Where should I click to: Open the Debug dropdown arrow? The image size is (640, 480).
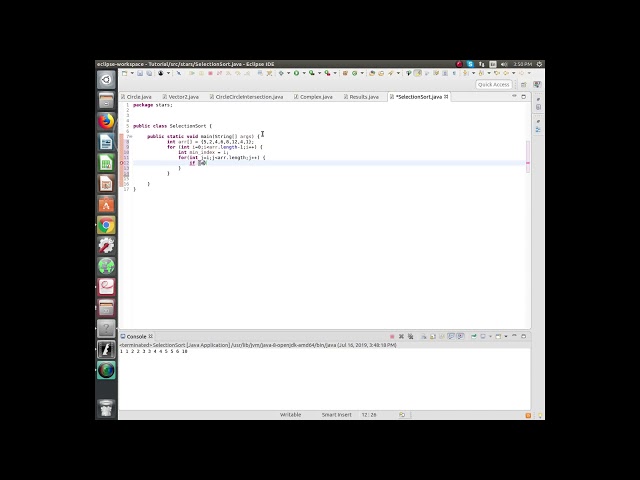[x=289, y=73]
